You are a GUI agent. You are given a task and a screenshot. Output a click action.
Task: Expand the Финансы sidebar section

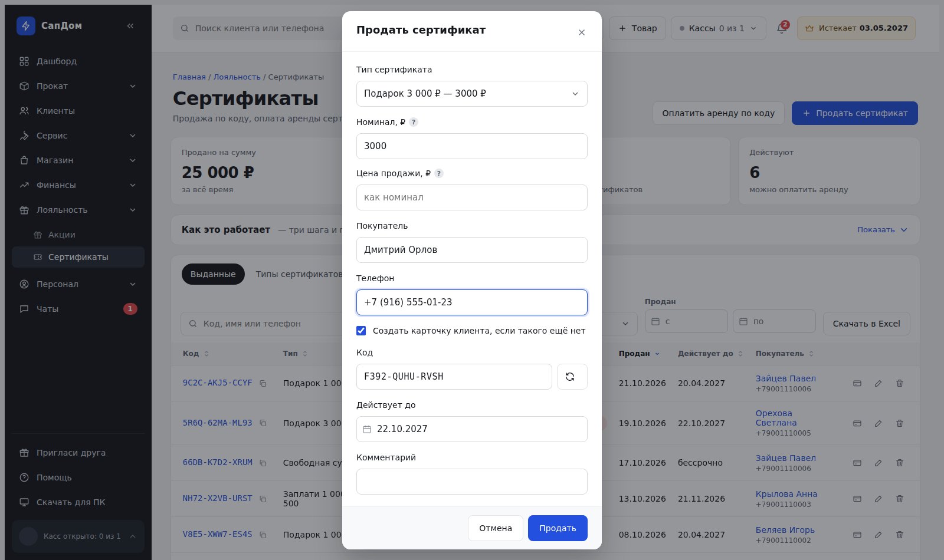point(78,185)
